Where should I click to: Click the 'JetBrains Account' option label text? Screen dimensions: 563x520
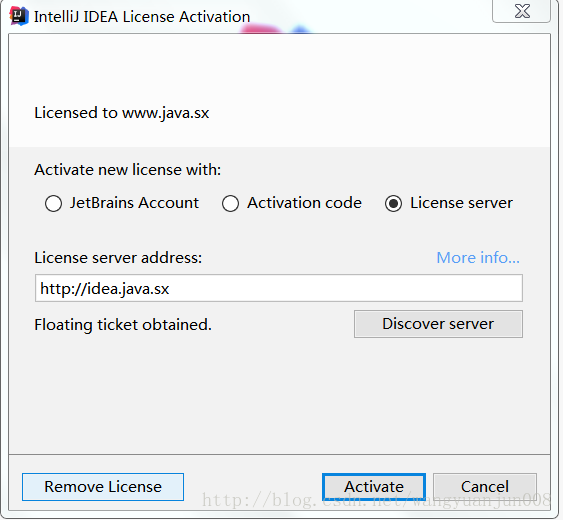pos(134,203)
